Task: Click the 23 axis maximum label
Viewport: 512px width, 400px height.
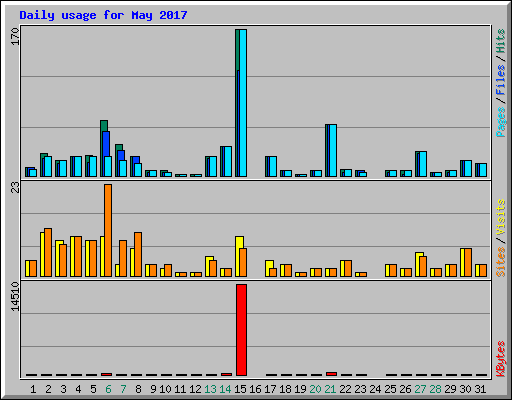Action: pyautogui.click(x=15, y=188)
